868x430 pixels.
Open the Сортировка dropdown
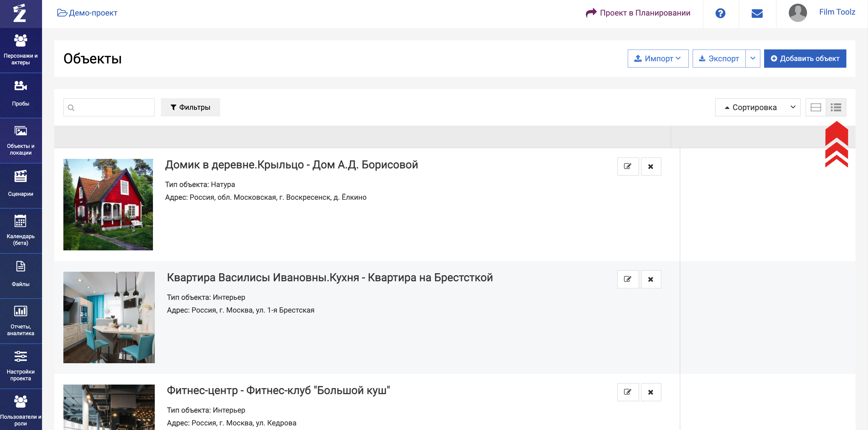[757, 107]
